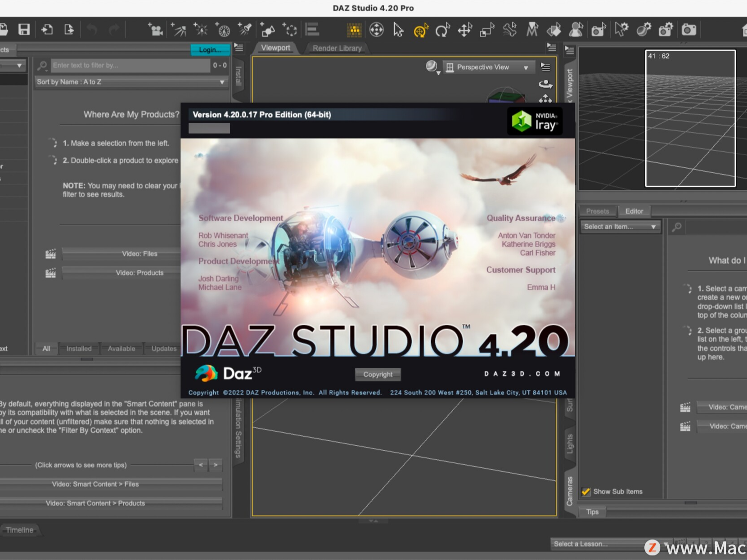Click the Undo arrow icon
Image resolution: width=747 pixels, height=560 pixels.
[x=92, y=29]
